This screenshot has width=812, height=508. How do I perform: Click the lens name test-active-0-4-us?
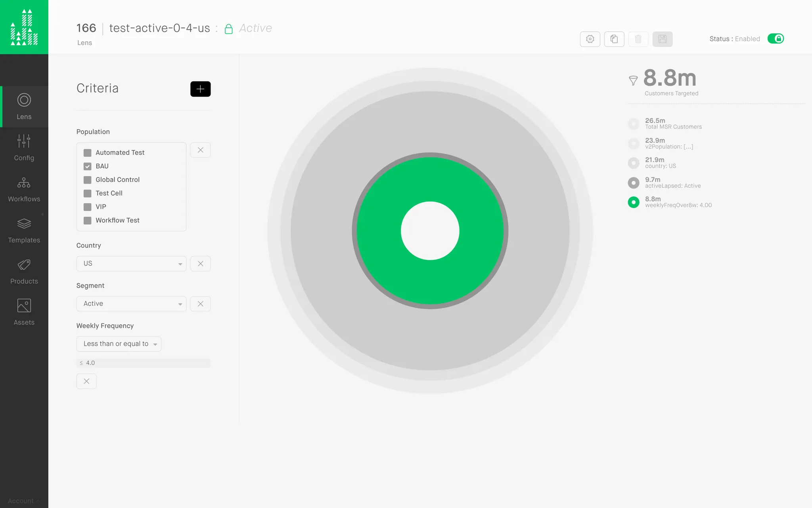tap(159, 28)
